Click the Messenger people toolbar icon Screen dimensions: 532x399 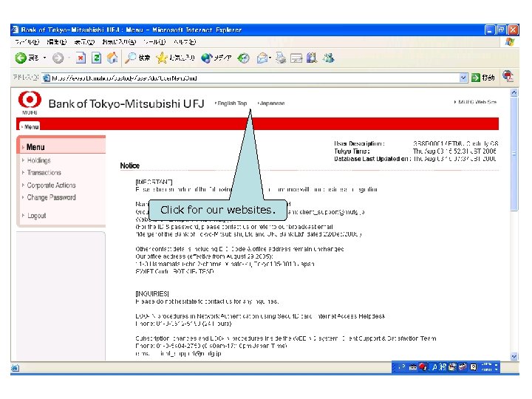click(x=328, y=58)
